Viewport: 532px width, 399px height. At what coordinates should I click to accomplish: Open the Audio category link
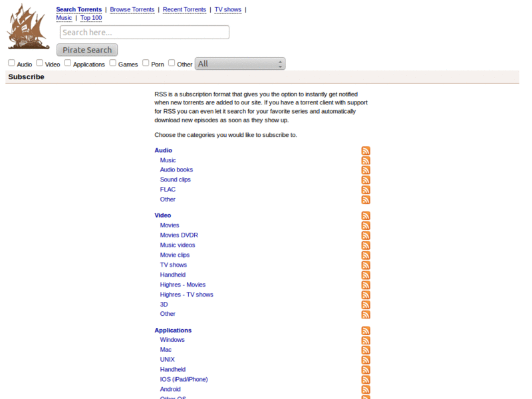tap(163, 150)
